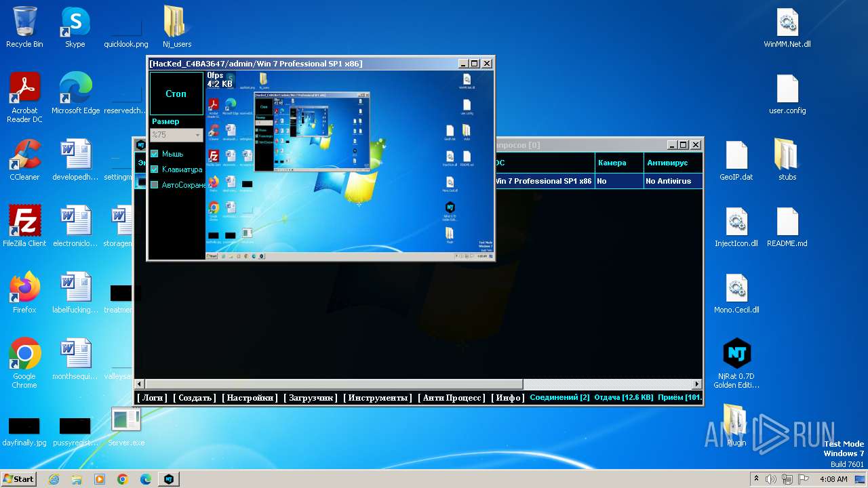Open the CCleaner desktop shortcut

[x=24, y=160]
